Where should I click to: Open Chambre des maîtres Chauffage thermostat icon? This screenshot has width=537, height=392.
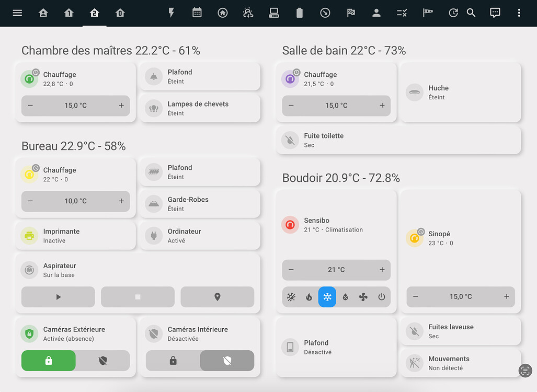[29, 79]
